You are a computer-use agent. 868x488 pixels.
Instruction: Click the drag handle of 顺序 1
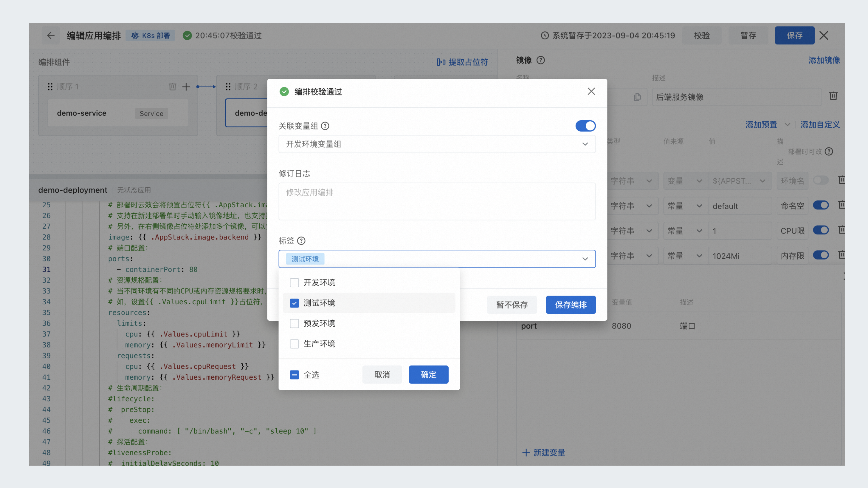(x=50, y=87)
